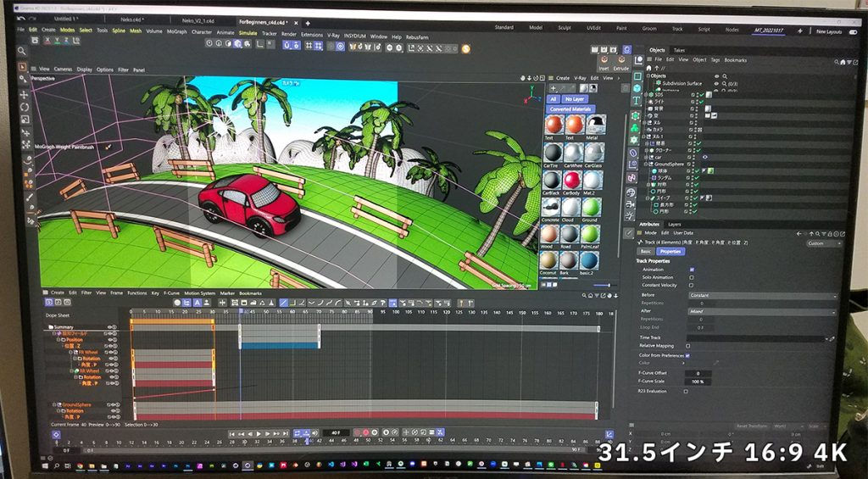This screenshot has width=868, height=479.
Task: Open the Before dropdown set to Constant
Action: (x=763, y=296)
